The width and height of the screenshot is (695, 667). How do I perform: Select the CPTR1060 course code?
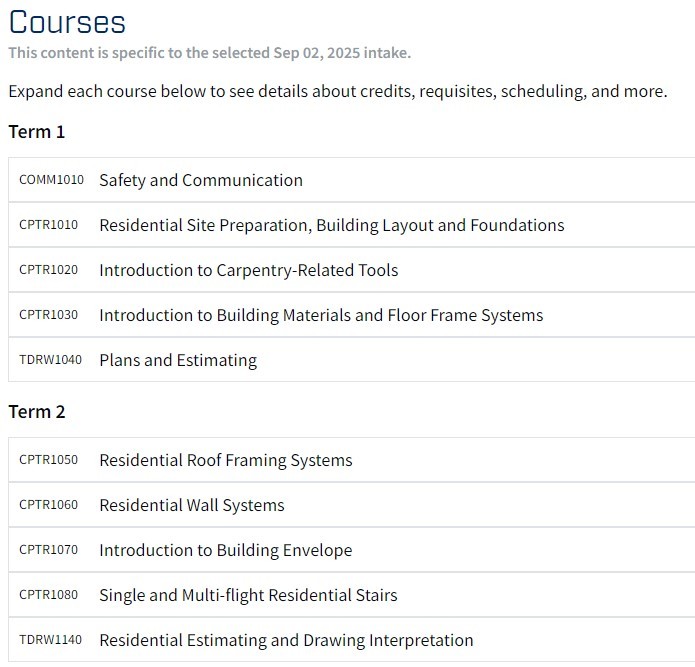(x=48, y=505)
